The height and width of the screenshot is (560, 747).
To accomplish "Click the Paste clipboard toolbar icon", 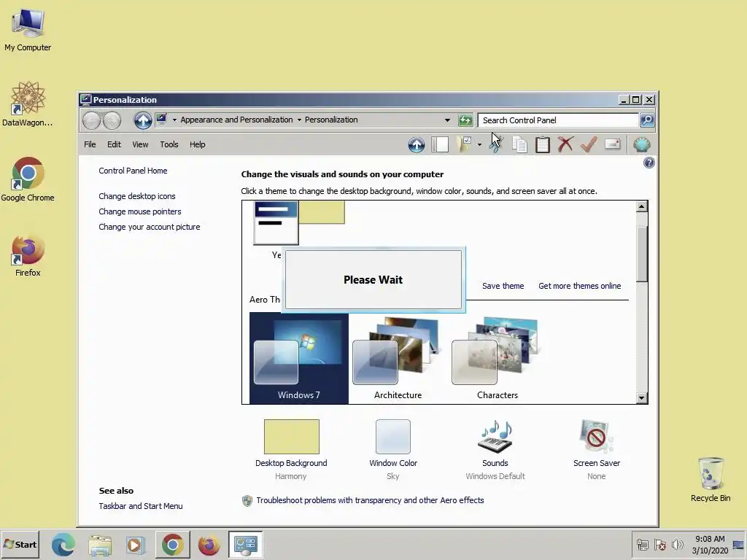I will [542, 145].
